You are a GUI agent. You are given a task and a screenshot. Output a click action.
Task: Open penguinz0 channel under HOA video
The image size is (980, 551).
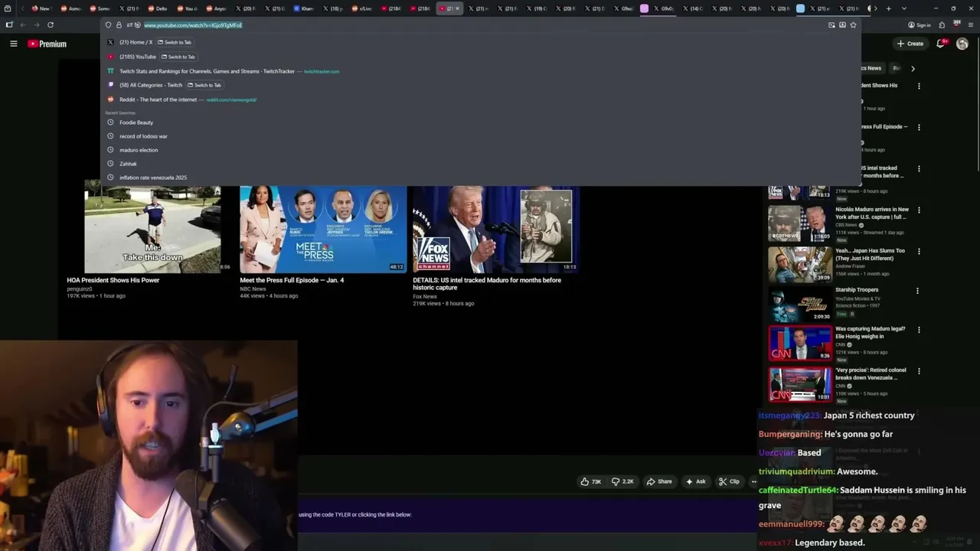(80, 289)
